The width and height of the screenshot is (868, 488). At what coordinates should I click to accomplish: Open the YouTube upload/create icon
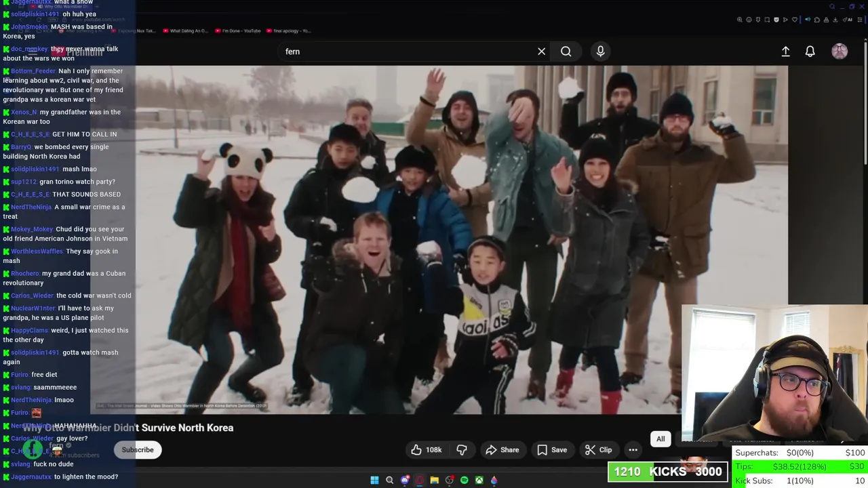785,52
